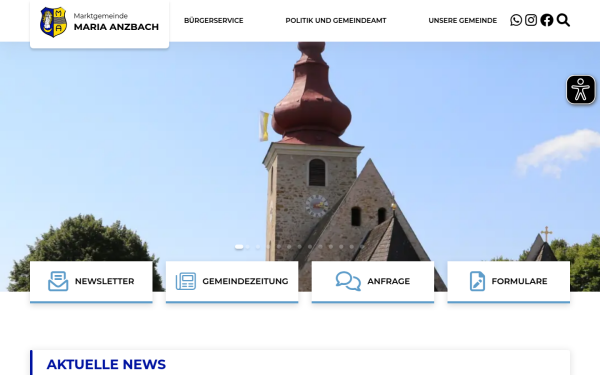The width and height of the screenshot is (600, 375).
Task: Select the last carousel indicator dot
Action: pos(362,247)
